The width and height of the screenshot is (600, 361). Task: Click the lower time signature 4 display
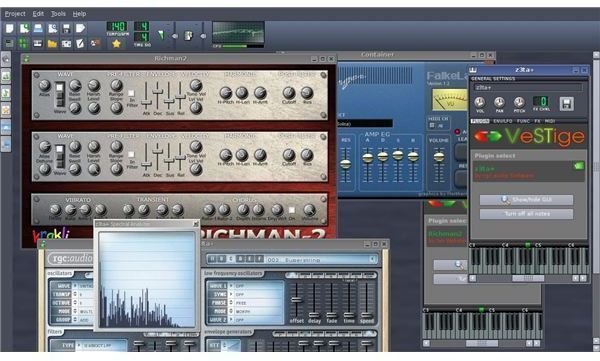[142, 37]
